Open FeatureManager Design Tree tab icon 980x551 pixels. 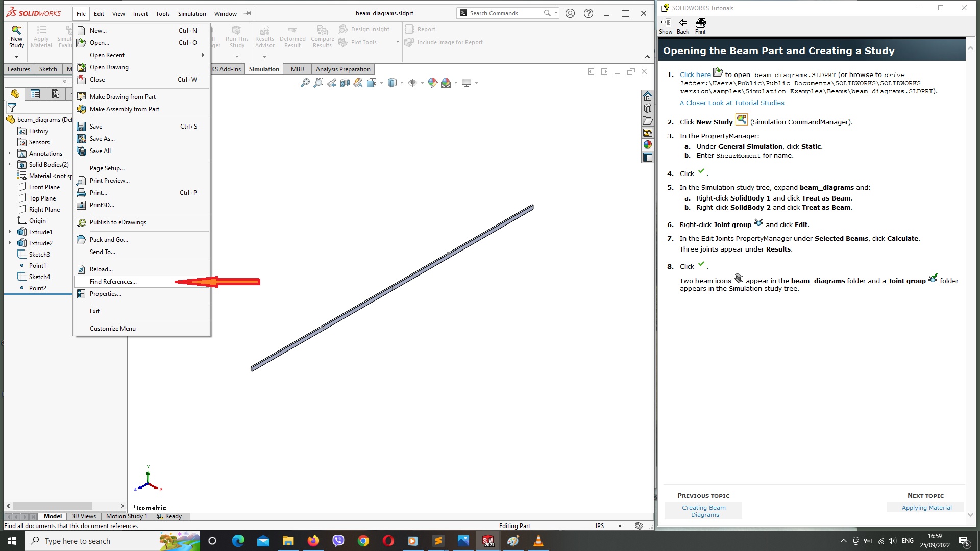(x=15, y=94)
